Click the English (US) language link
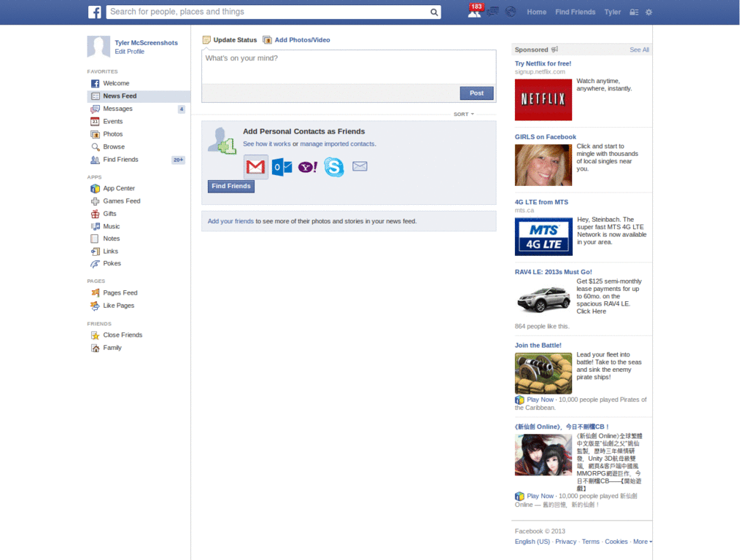Image resolution: width=747 pixels, height=560 pixels. (x=532, y=542)
